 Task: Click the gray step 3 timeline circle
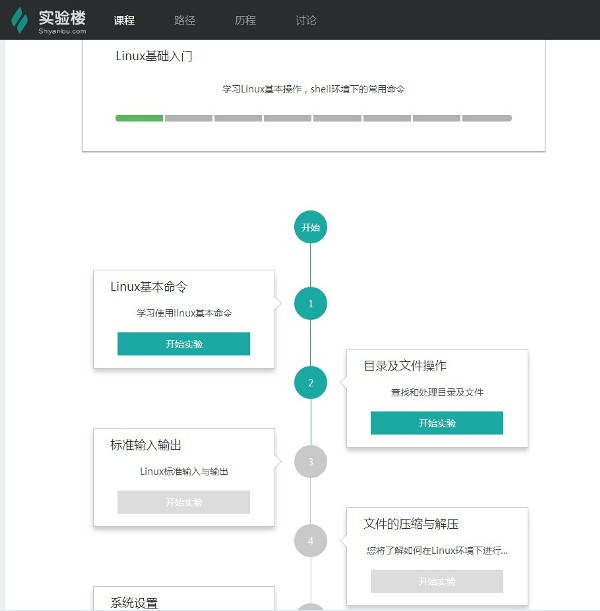[x=311, y=461]
